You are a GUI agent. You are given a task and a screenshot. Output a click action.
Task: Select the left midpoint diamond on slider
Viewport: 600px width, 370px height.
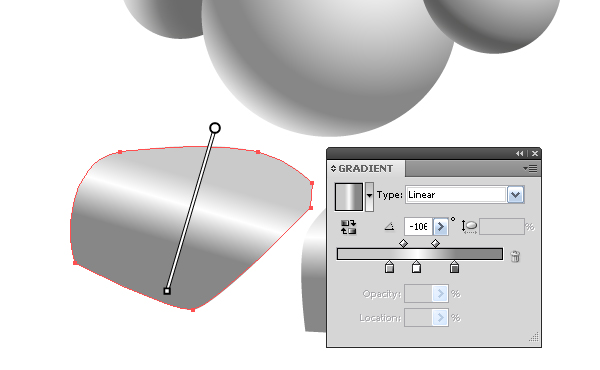click(x=403, y=243)
